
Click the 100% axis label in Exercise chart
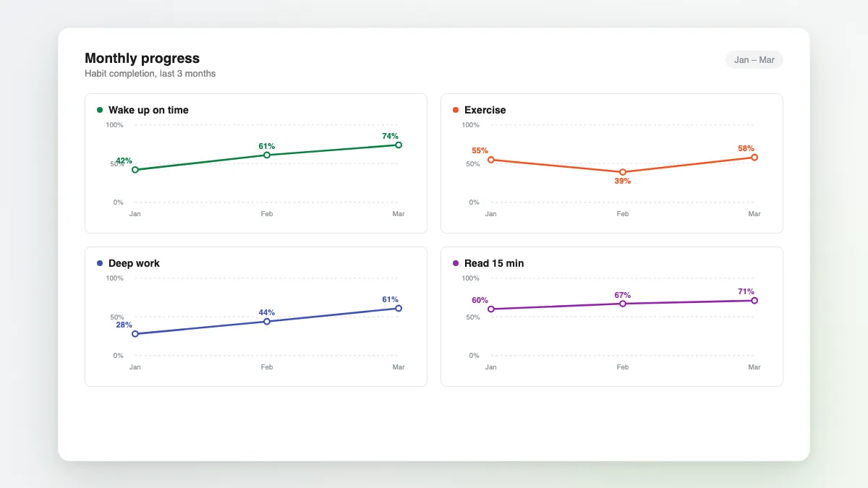pyautogui.click(x=471, y=125)
